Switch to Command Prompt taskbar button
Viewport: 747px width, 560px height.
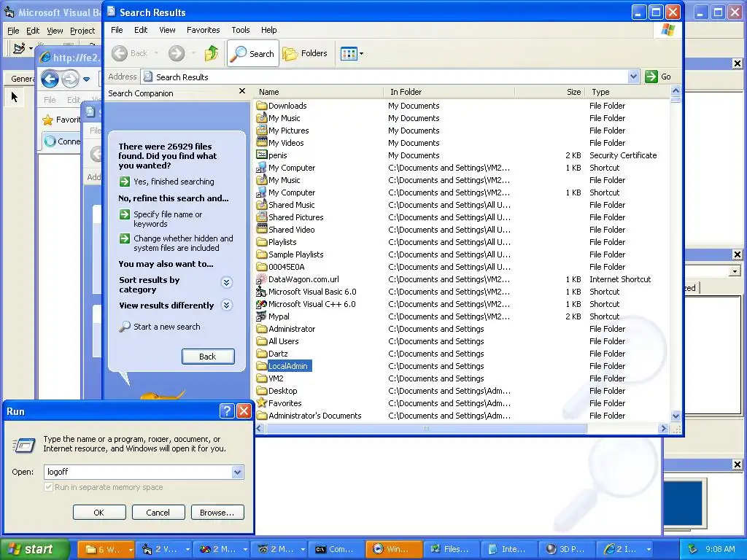pyautogui.click(x=336, y=549)
